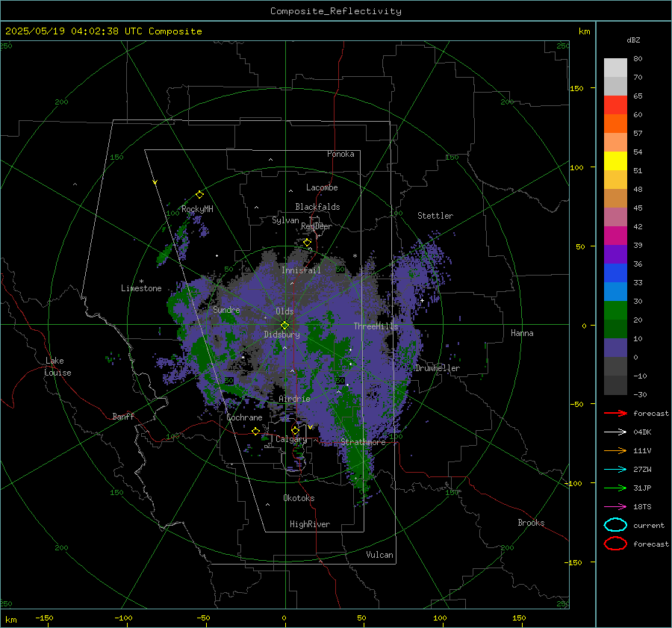Image resolution: width=672 pixels, height=628 pixels.
Task: Click the red forecast arrow in legend
Action: pyautogui.click(x=615, y=413)
